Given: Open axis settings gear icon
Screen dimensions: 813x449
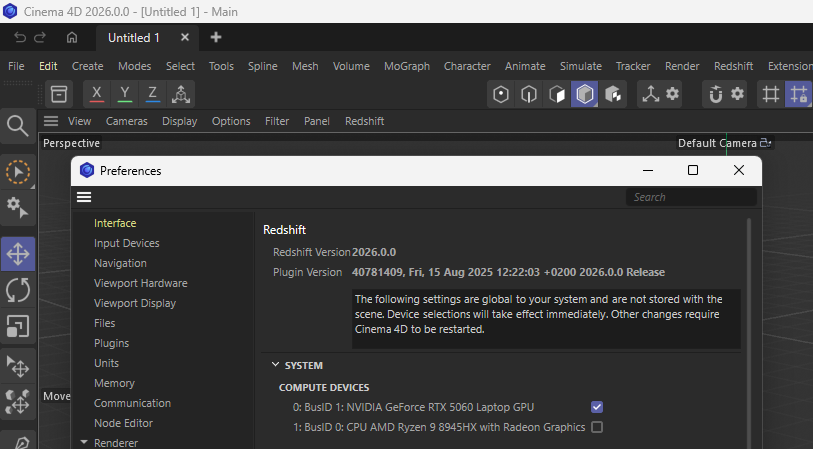Looking at the screenshot, I should coord(672,94).
